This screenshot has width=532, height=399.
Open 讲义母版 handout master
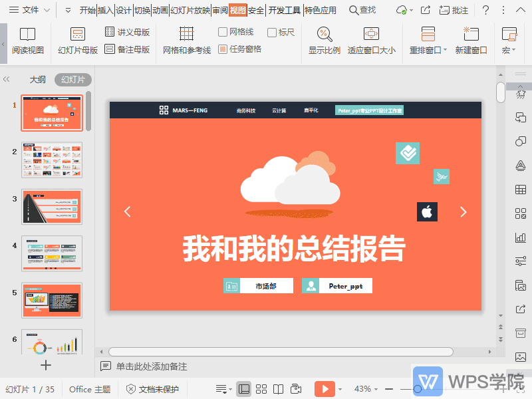tap(128, 31)
